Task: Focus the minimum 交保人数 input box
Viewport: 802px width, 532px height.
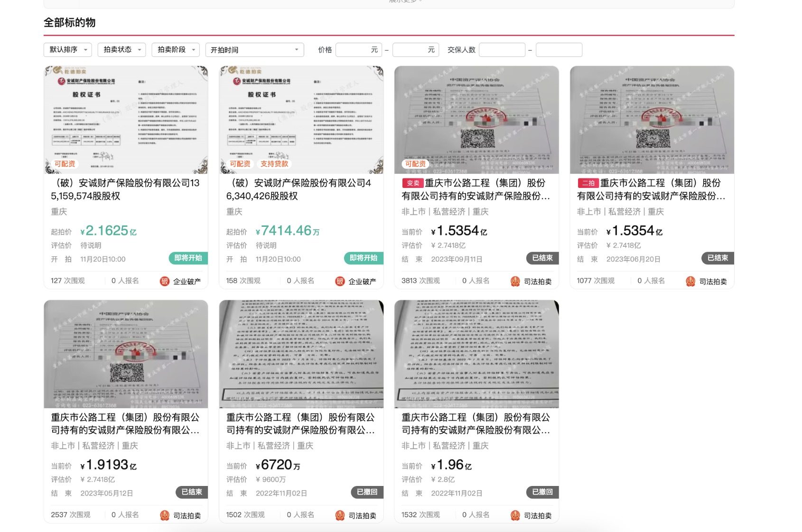Action: pyautogui.click(x=502, y=50)
